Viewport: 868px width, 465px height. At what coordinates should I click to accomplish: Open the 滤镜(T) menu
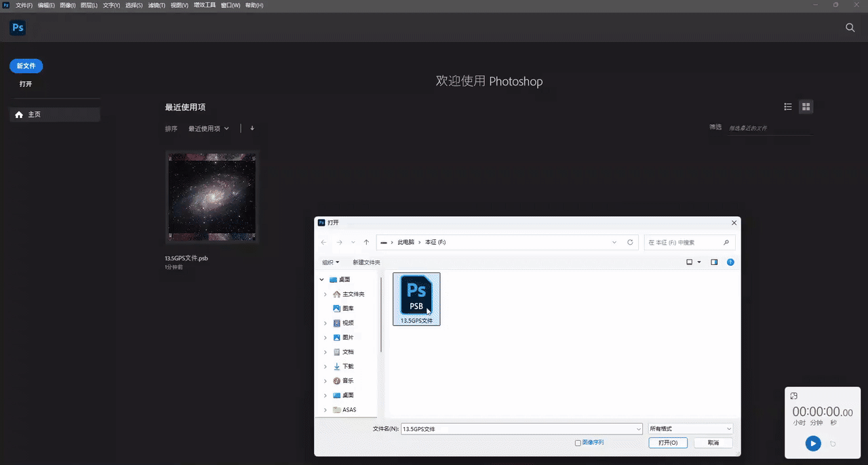[x=157, y=5]
